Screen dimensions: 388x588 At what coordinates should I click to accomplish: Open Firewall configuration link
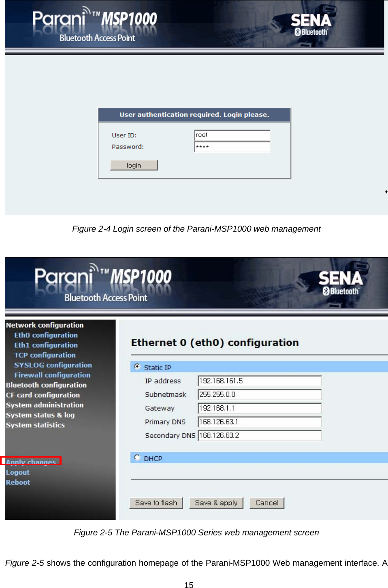pos(52,375)
